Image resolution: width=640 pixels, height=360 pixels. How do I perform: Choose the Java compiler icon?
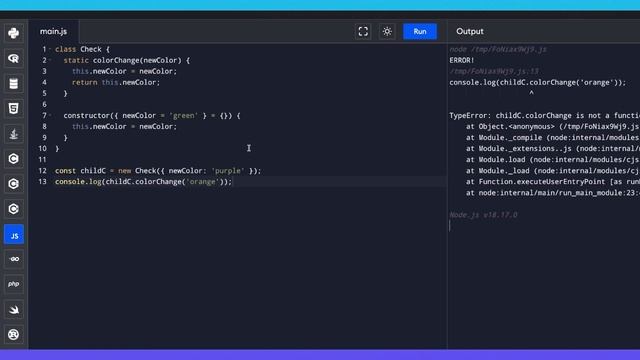point(13,134)
